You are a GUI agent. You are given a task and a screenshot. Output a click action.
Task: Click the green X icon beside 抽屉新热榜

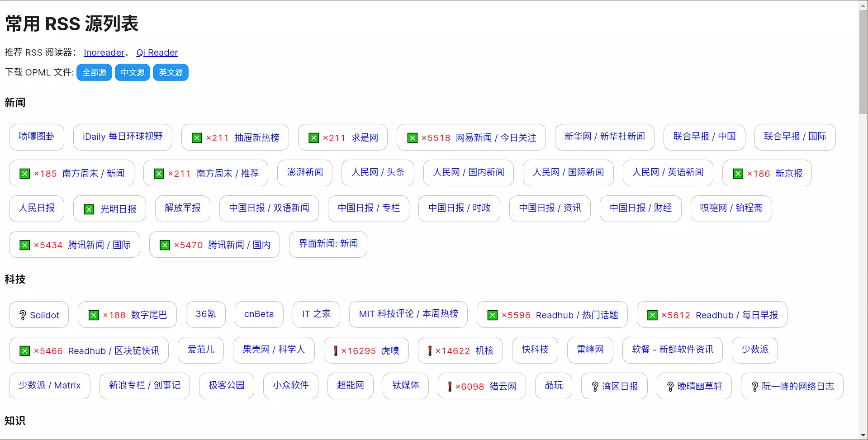click(x=197, y=138)
